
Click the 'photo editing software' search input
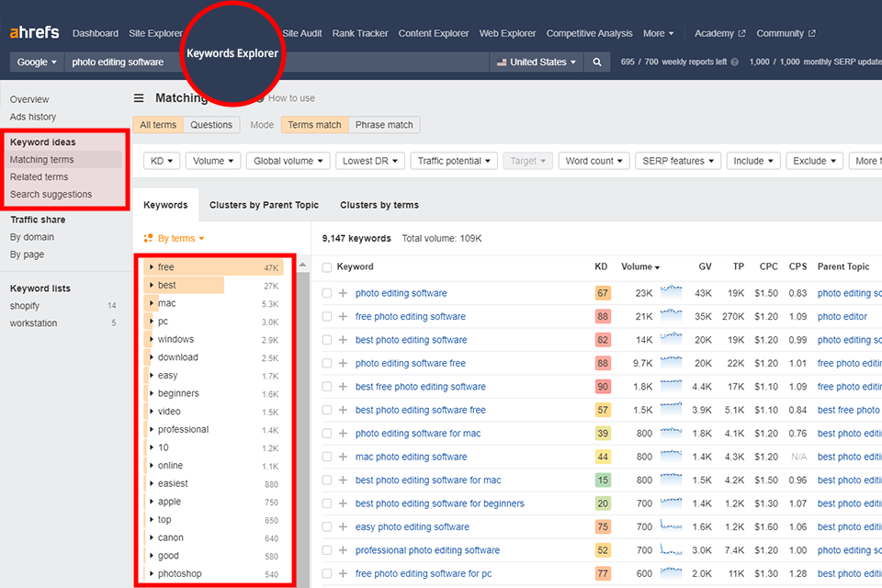[x=276, y=62]
